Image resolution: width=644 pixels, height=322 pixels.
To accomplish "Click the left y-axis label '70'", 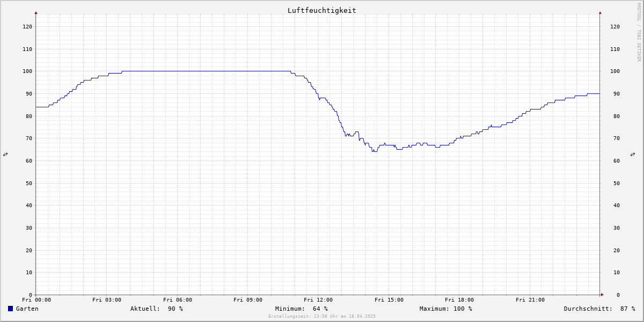I will (x=29, y=138).
